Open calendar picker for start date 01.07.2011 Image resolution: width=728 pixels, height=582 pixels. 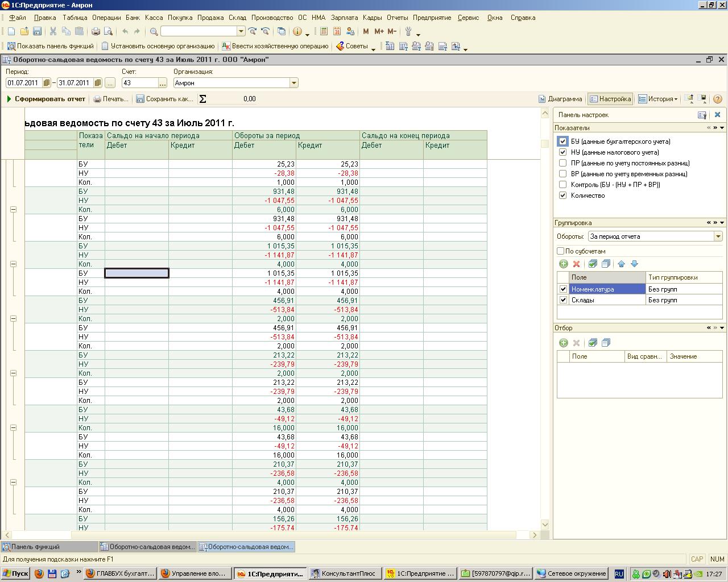[x=47, y=83]
